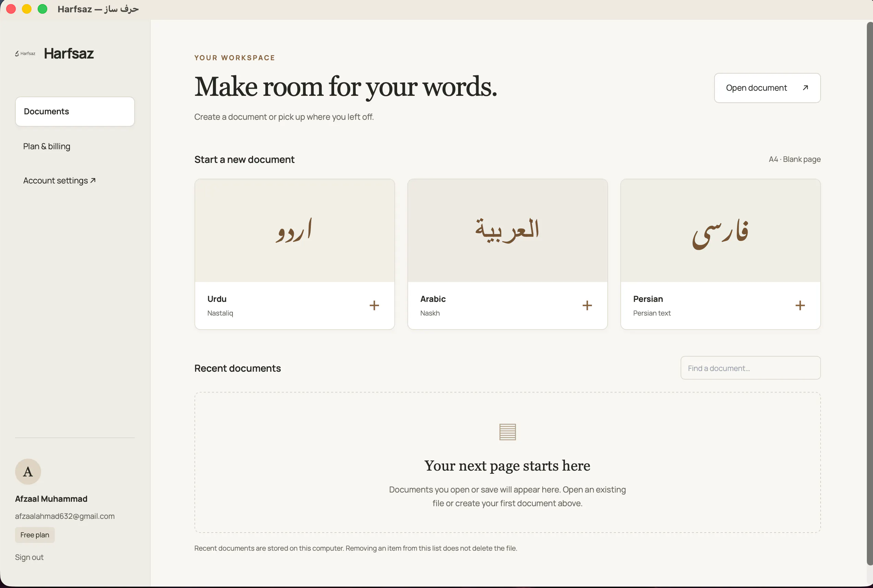Click the green zoom window button
Image resolution: width=873 pixels, height=588 pixels.
pos(42,9)
